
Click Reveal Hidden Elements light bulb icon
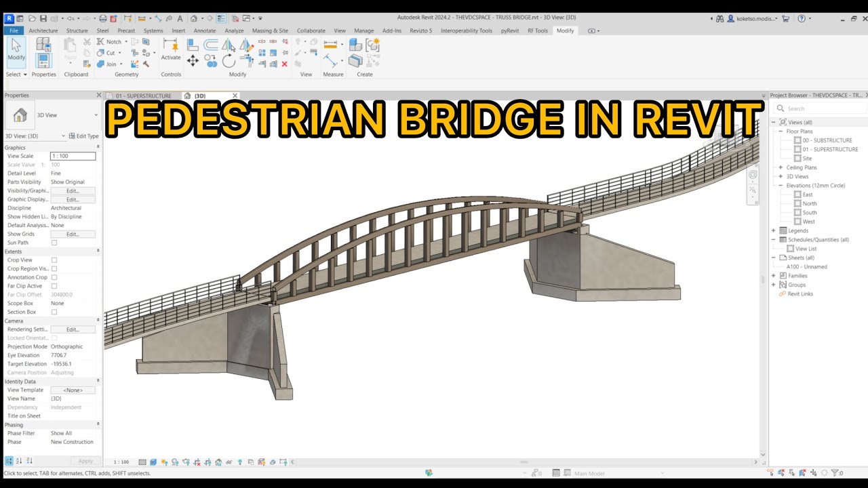point(240,462)
